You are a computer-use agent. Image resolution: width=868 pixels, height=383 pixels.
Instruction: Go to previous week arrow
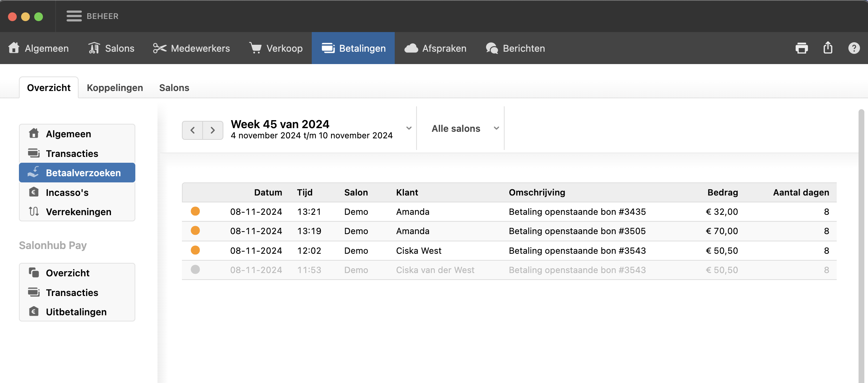(192, 130)
